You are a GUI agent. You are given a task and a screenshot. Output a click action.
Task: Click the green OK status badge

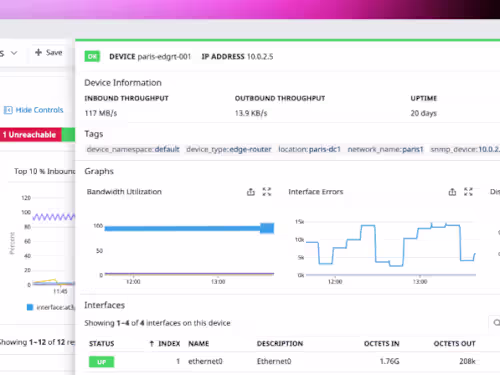point(92,57)
